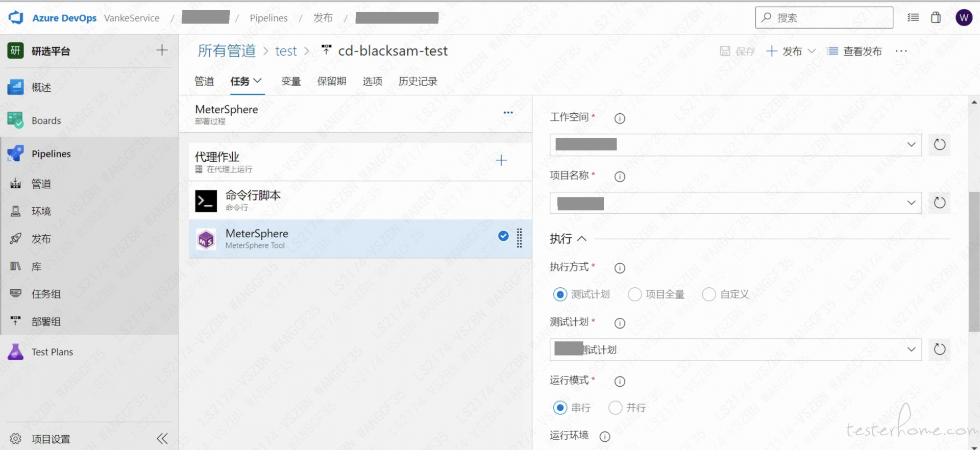Click the Azure DevOps logo icon
Viewport: 980px width, 450px height.
point(16,17)
